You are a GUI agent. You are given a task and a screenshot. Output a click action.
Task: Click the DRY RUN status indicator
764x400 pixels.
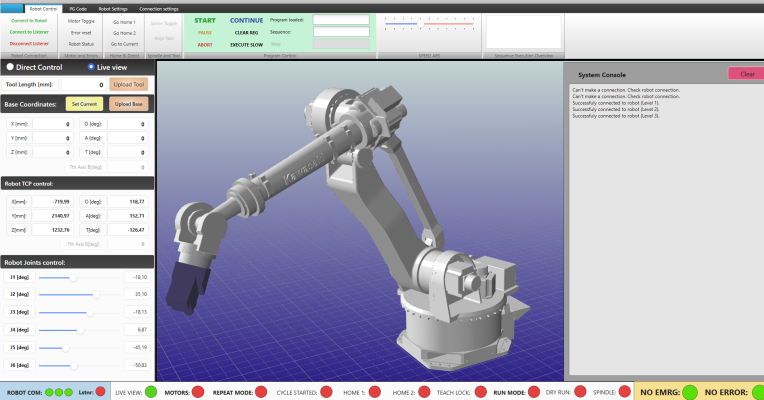coord(580,392)
